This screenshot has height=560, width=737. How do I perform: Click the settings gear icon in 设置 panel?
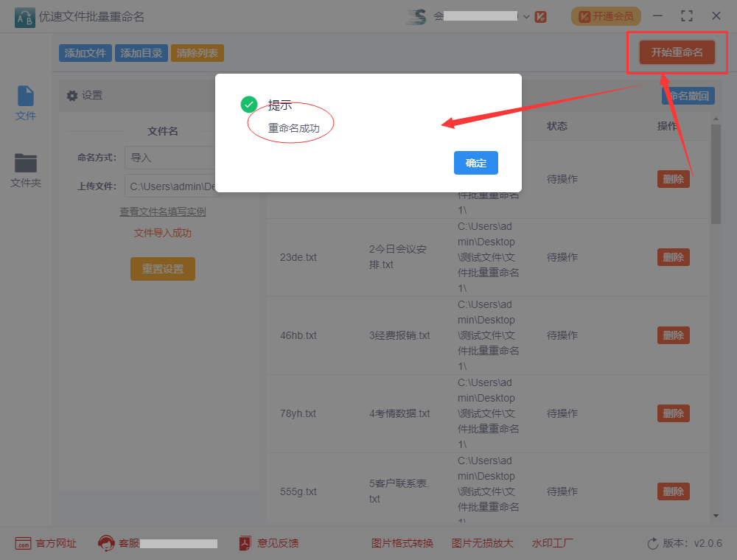(71, 95)
